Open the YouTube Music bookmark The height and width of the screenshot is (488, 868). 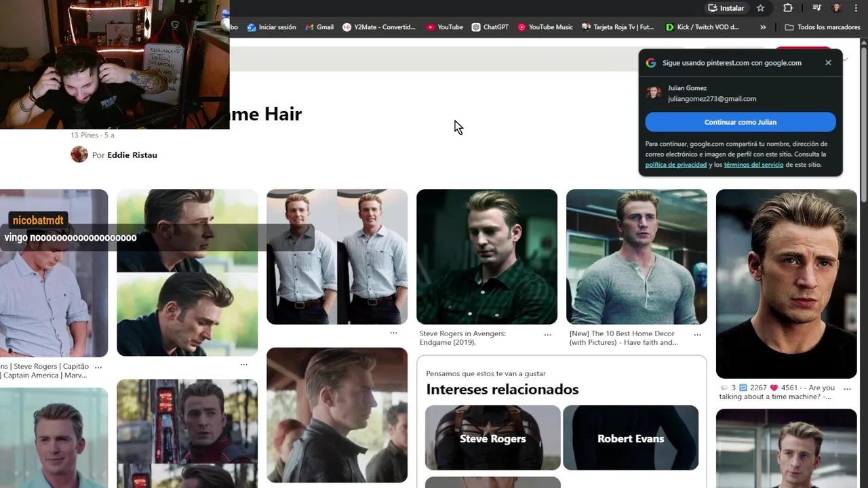[545, 27]
